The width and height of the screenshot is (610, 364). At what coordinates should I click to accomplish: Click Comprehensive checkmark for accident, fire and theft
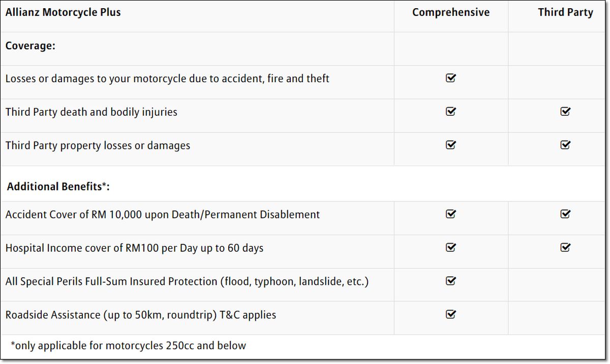click(x=450, y=78)
